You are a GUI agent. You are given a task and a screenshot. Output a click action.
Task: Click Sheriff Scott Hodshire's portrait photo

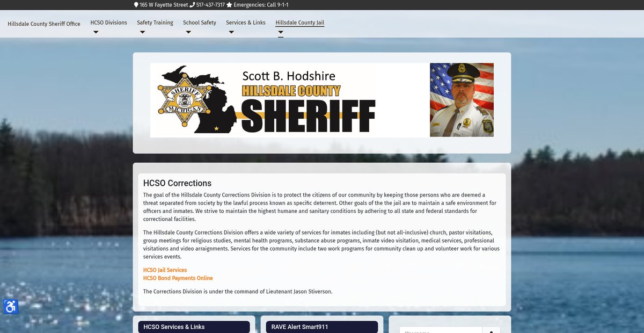point(462,100)
